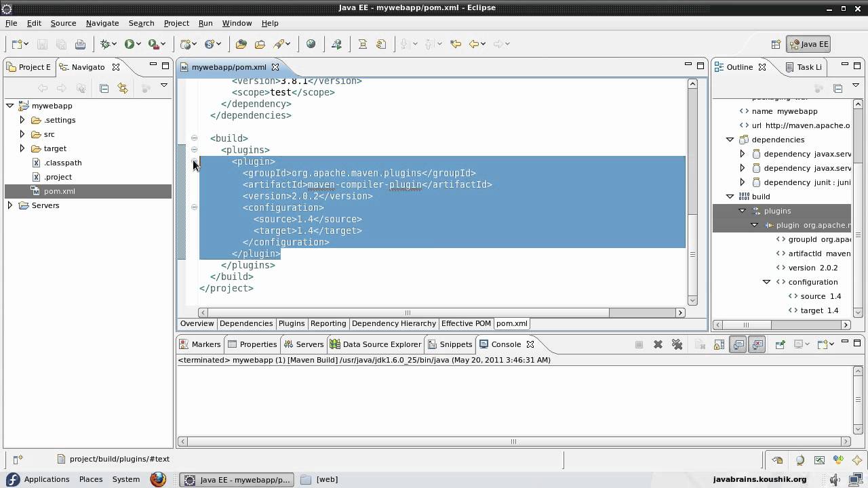The width and height of the screenshot is (868, 488).
Task: Run the project with green play icon
Action: pos(129,44)
